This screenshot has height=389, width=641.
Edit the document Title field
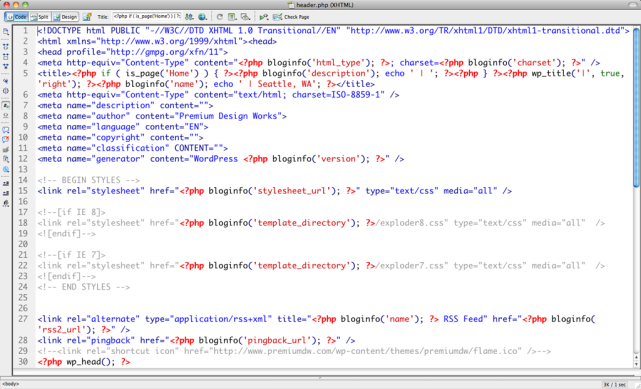[147, 16]
